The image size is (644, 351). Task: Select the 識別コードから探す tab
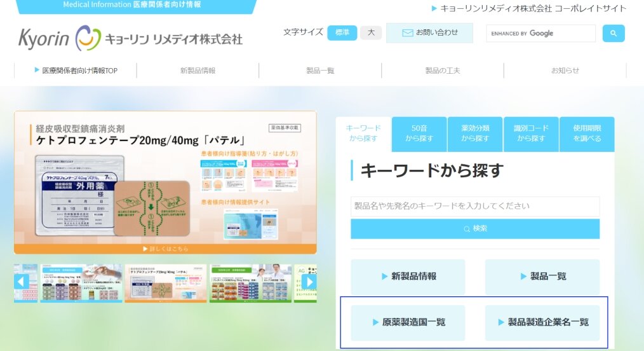[531, 134]
